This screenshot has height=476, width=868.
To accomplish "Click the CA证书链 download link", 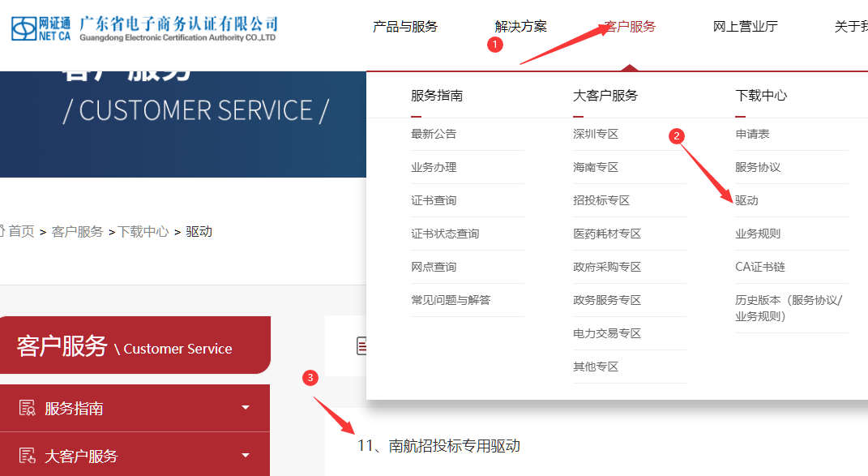I will (x=760, y=267).
